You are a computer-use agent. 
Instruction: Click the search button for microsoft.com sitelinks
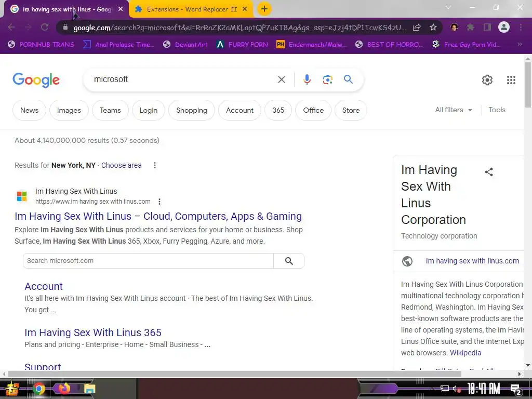(x=289, y=261)
